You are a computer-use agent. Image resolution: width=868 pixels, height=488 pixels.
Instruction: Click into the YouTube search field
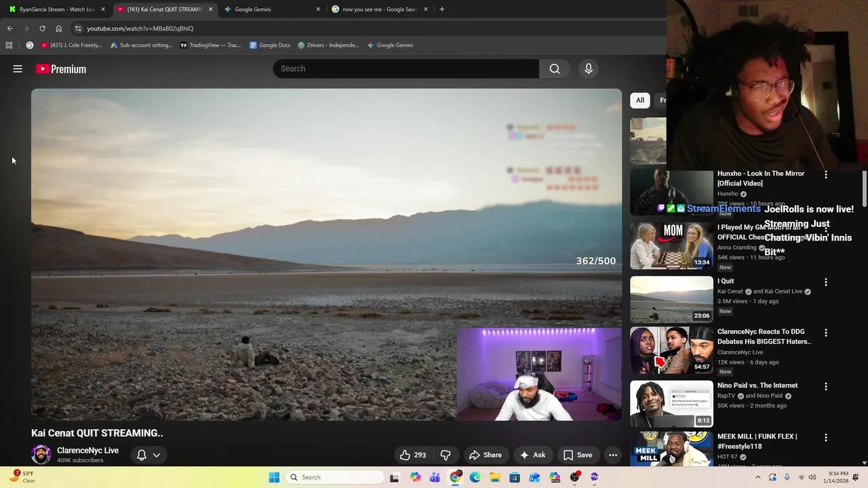(x=406, y=68)
